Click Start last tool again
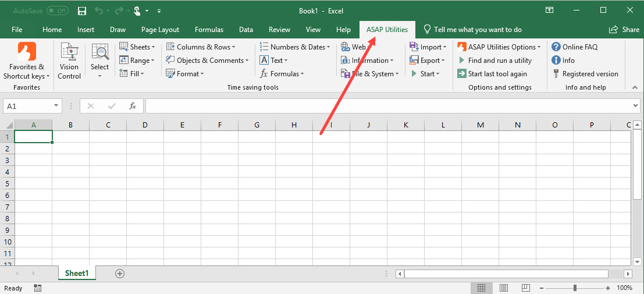The width and height of the screenshot is (644, 294). pyautogui.click(x=492, y=73)
